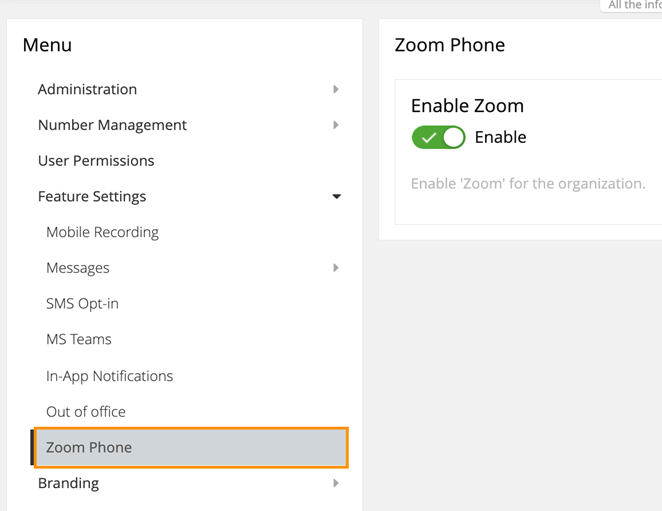
Task: Select Mobile Recording in Feature Settings
Action: coord(102,232)
